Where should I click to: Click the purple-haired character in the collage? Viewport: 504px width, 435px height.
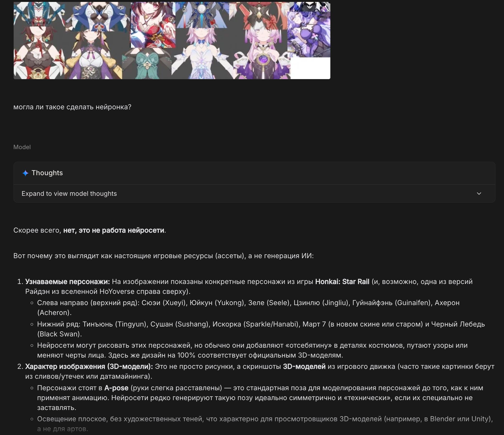click(x=309, y=30)
